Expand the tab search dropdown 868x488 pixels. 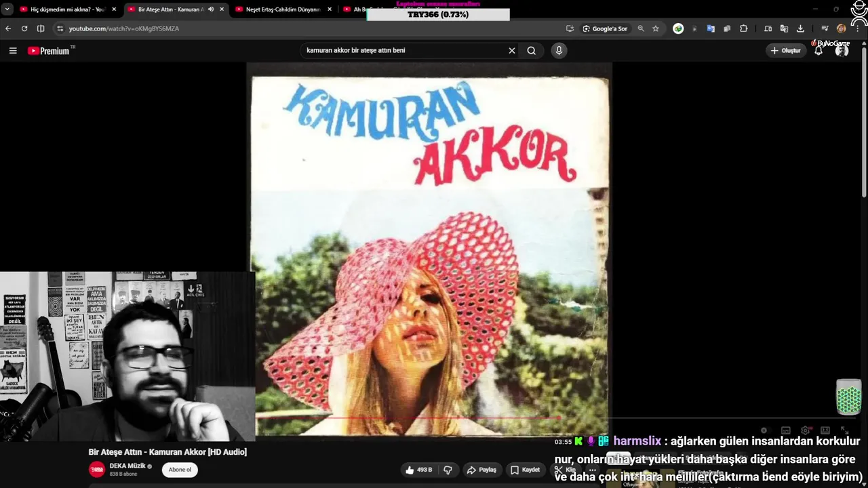pos(7,9)
